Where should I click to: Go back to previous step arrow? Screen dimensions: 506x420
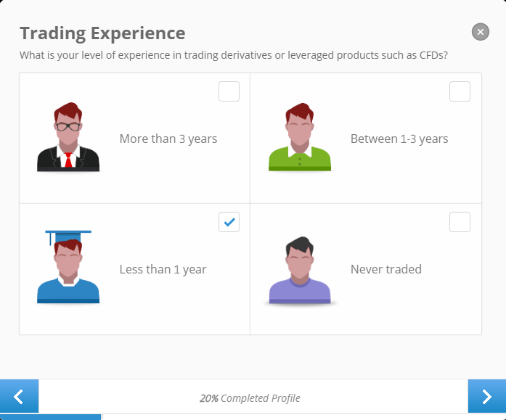click(19, 396)
